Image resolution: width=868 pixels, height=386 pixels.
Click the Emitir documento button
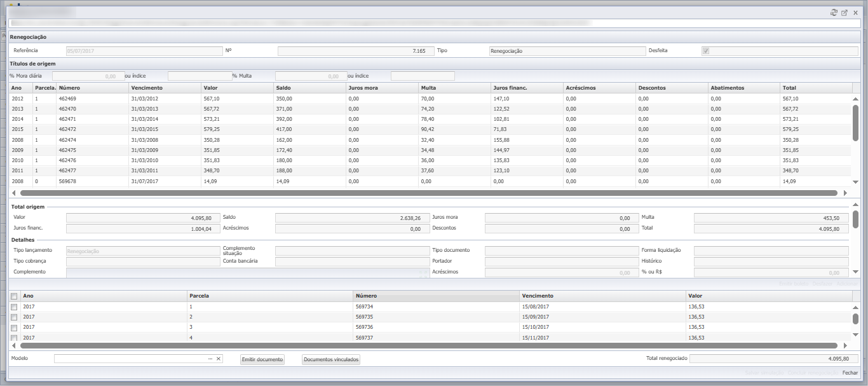(262, 359)
